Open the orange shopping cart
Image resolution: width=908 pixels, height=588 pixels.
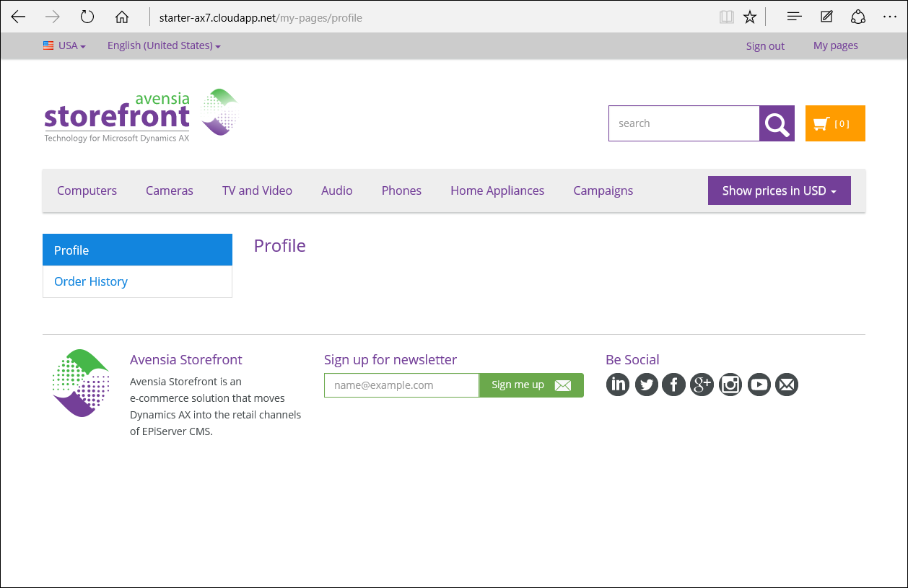pyautogui.click(x=835, y=123)
